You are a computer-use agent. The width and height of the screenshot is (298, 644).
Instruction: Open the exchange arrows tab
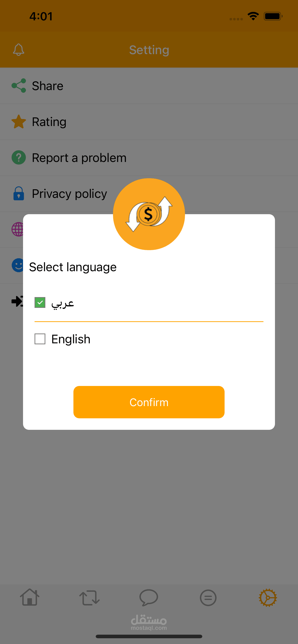tap(89, 598)
